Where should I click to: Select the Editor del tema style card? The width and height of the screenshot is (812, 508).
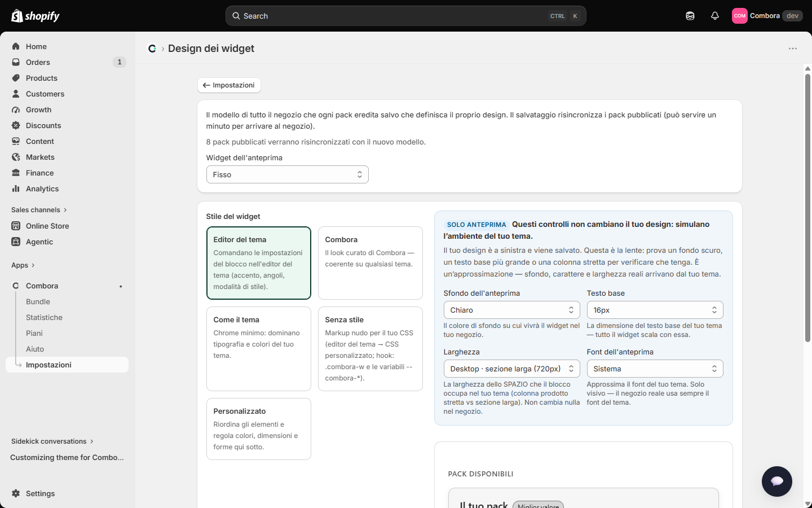[259, 263]
